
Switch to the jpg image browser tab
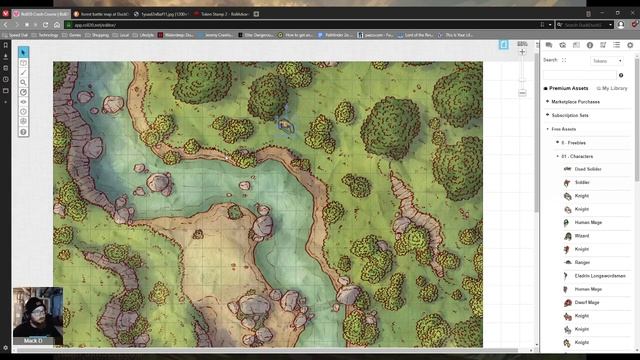(160, 14)
